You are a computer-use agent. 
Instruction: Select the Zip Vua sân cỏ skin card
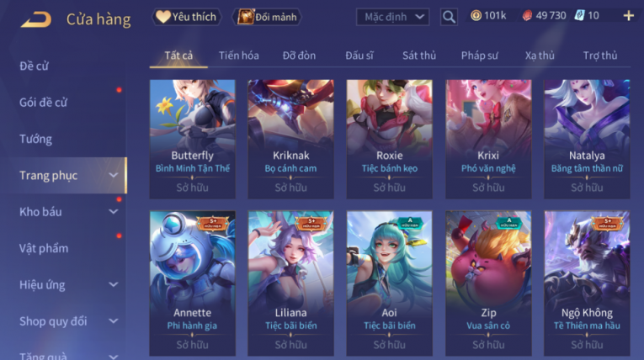pos(488,283)
